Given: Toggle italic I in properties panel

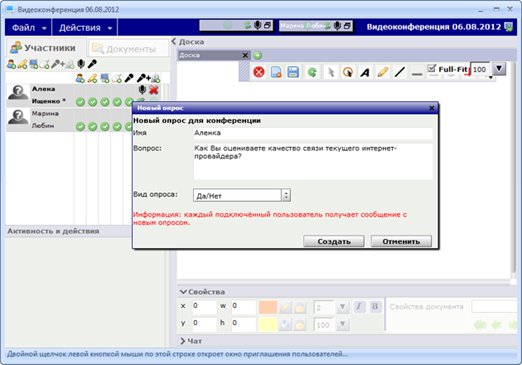Looking at the screenshot, I should (359, 307).
